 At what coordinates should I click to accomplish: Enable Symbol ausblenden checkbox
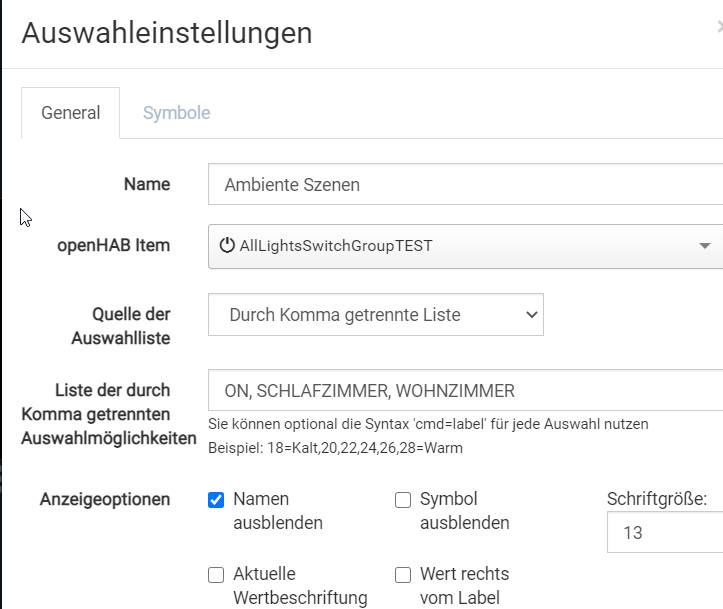pyautogui.click(x=403, y=500)
